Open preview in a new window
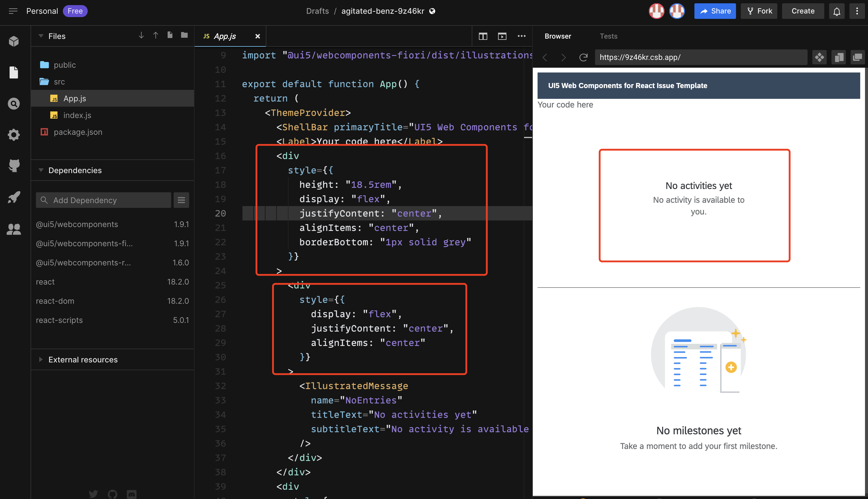The height and width of the screenshot is (499, 868). point(858,57)
